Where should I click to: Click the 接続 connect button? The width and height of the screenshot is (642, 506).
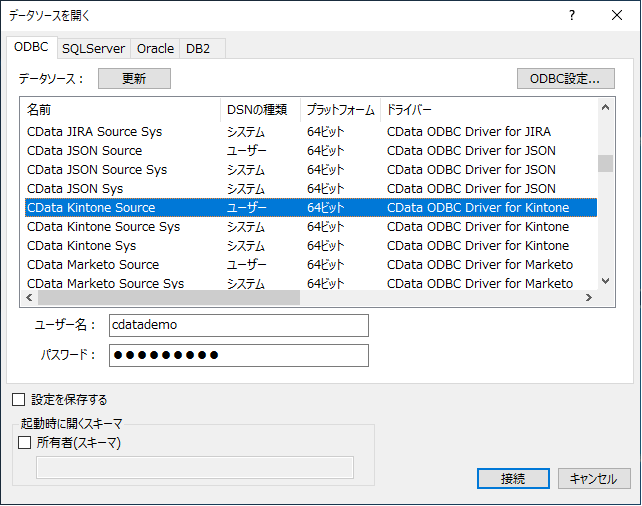513,479
